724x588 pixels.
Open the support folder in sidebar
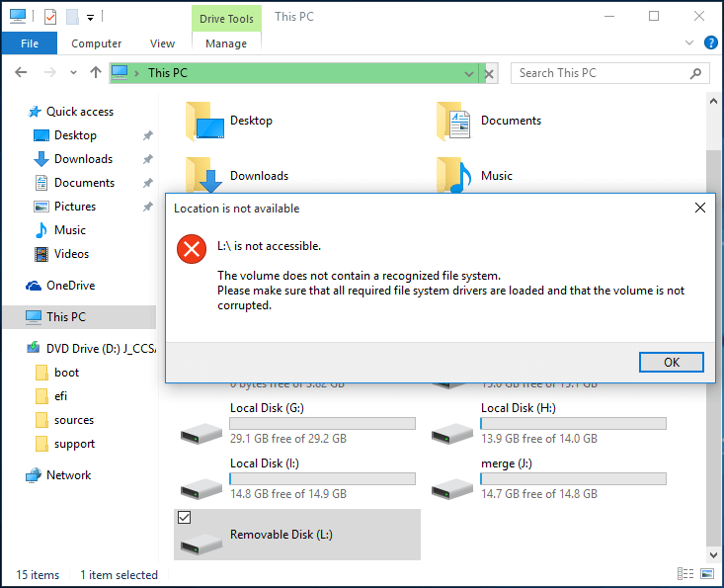click(74, 444)
